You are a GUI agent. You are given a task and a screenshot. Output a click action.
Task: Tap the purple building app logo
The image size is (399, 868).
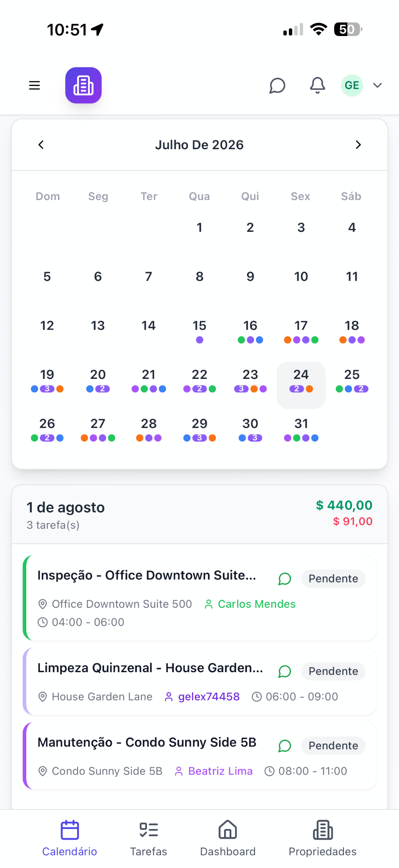pyautogui.click(x=83, y=85)
